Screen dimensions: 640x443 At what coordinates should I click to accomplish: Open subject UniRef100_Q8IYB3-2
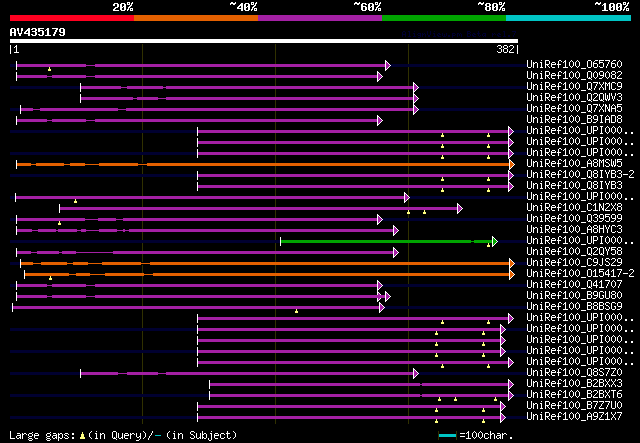(580, 174)
